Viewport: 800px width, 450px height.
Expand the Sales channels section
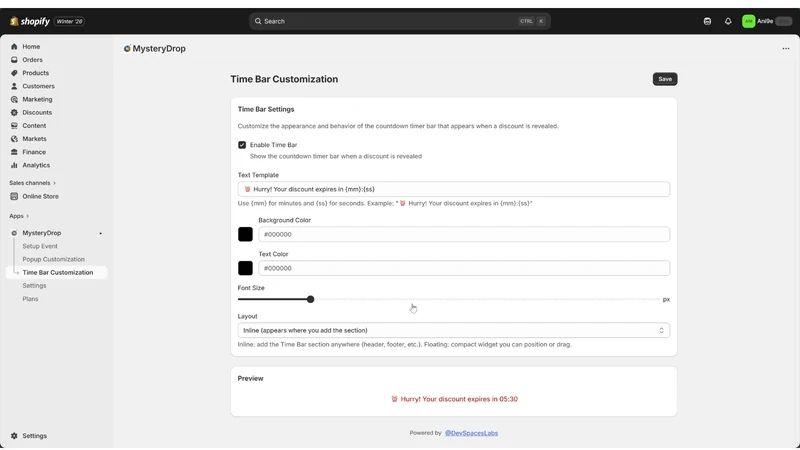tap(33, 183)
